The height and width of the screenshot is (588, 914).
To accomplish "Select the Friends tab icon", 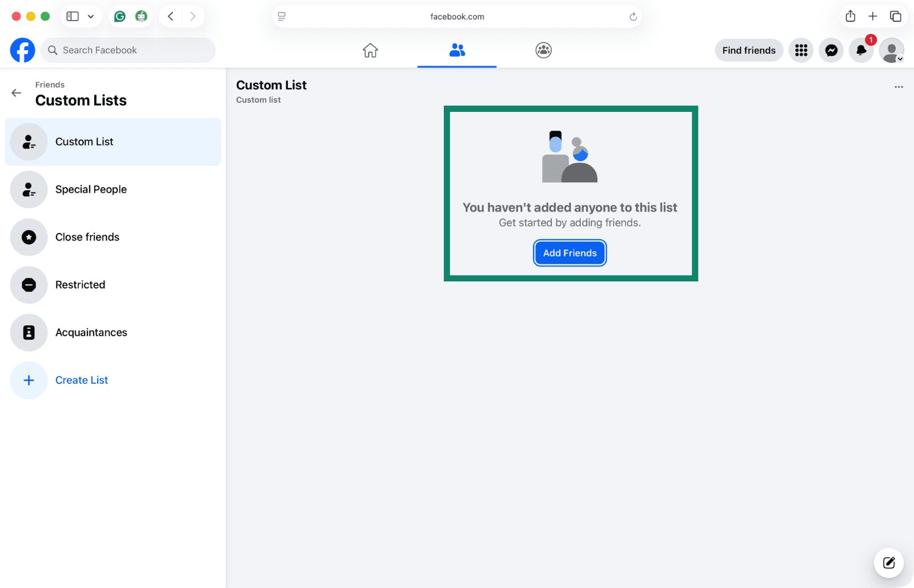I will [457, 50].
